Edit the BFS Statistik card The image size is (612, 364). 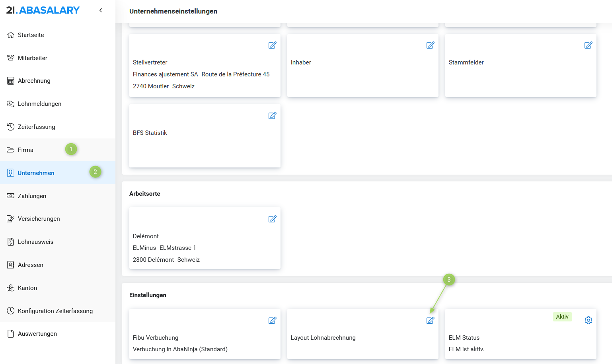pyautogui.click(x=272, y=116)
